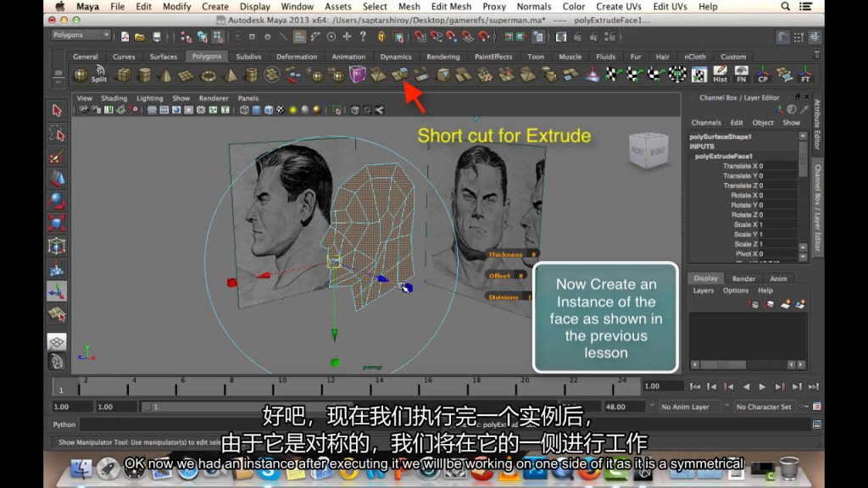This screenshot has width=868, height=488.
Task: Click the view cube in viewport
Action: (648, 149)
